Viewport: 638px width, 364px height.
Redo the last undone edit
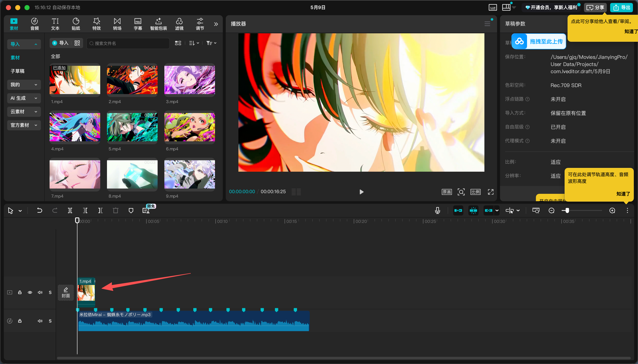[x=55, y=210]
